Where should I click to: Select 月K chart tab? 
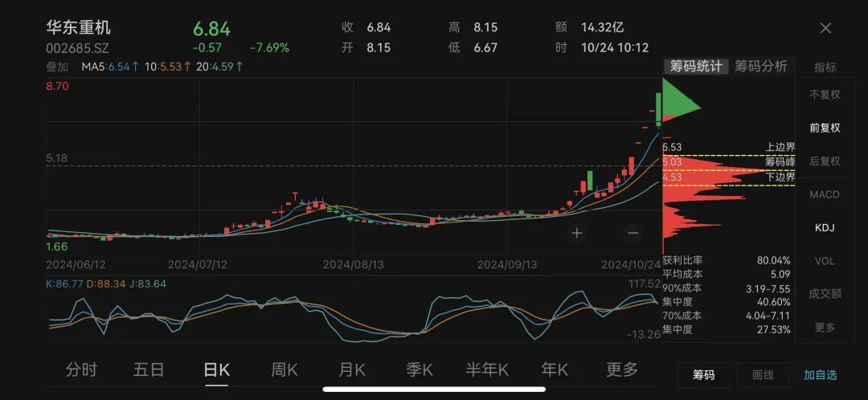click(x=352, y=369)
